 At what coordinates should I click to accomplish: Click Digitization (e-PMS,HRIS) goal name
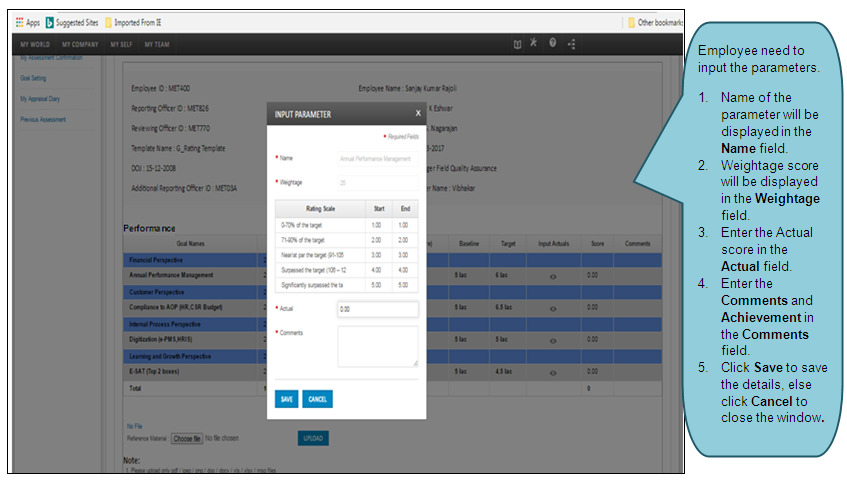click(x=160, y=339)
